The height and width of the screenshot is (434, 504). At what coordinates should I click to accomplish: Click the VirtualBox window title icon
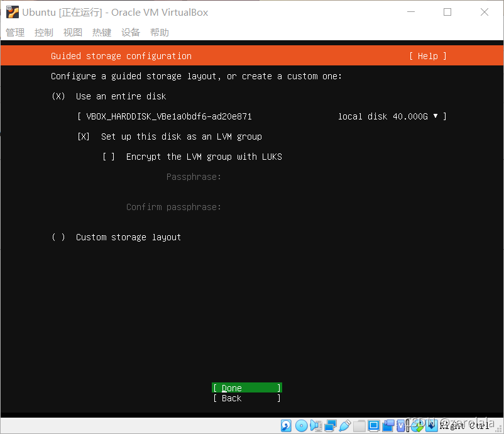pos(12,12)
